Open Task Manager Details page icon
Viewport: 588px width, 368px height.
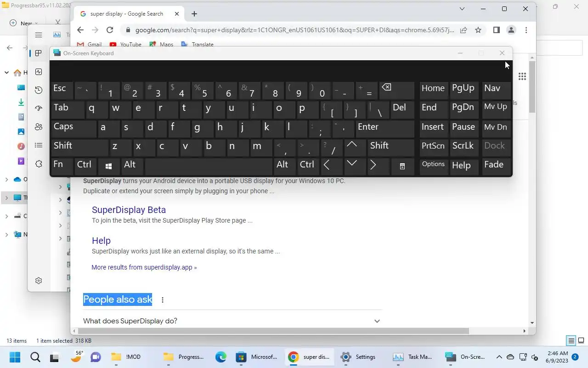coord(39,145)
